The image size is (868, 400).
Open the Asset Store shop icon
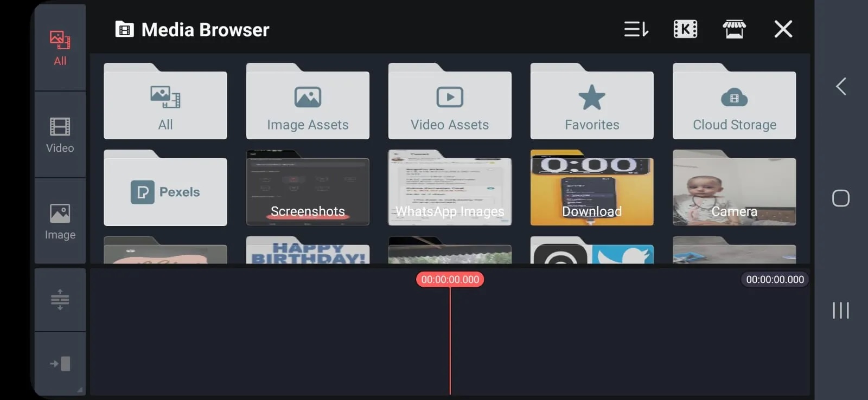pos(734,29)
